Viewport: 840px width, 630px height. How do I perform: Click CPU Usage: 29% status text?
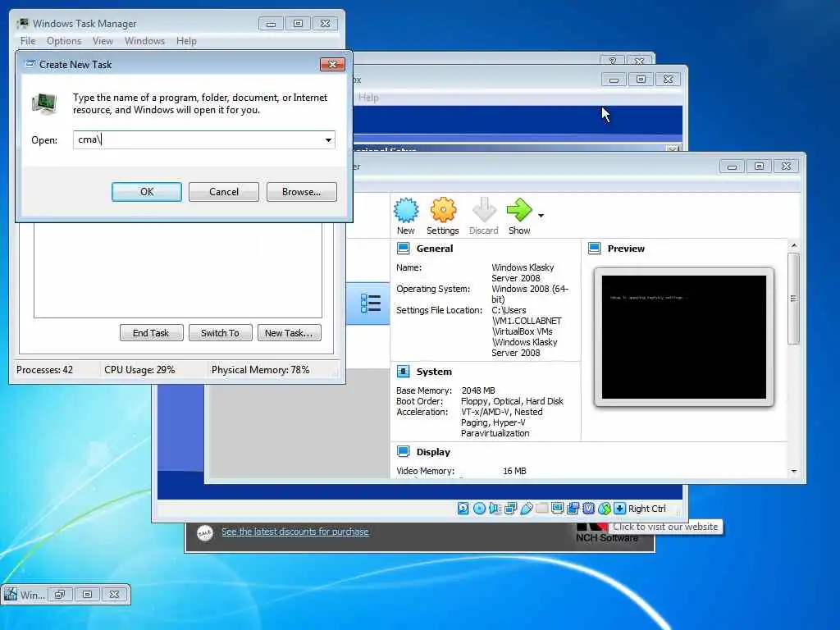click(139, 370)
